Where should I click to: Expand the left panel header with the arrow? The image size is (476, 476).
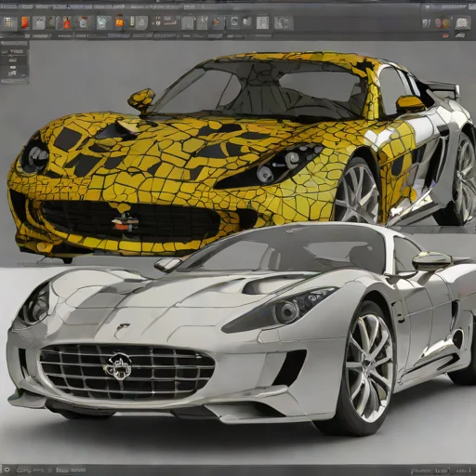pyautogui.click(x=15, y=44)
